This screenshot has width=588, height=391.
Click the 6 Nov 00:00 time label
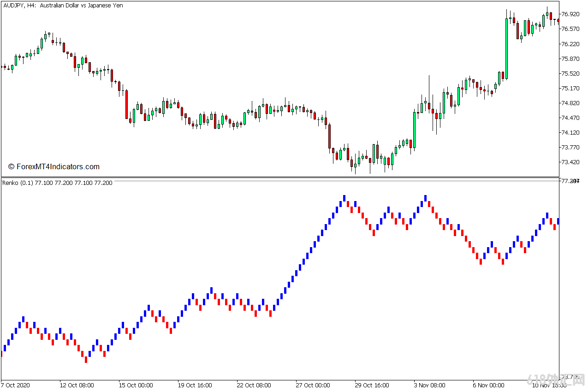488,385
